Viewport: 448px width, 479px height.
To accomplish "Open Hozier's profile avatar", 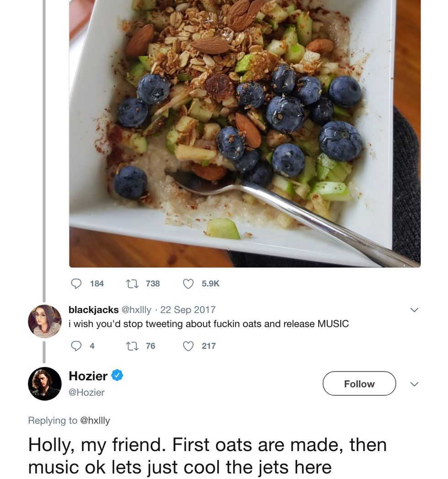I will (45, 383).
